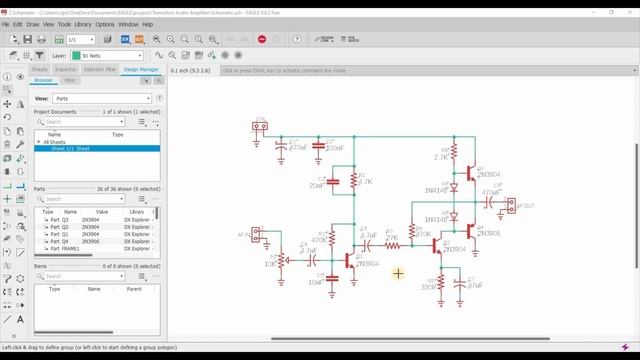Click the Help question mark icon in the top toolbar
This screenshot has width=640, height=360.
tap(297, 39)
